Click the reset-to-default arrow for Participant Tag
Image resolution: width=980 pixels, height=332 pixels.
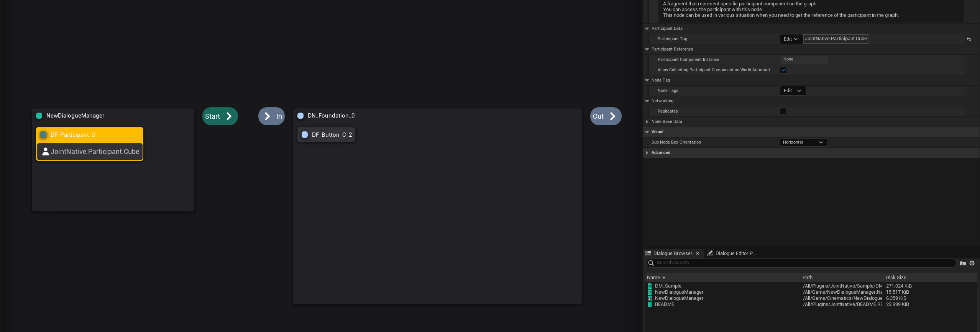(x=969, y=39)
